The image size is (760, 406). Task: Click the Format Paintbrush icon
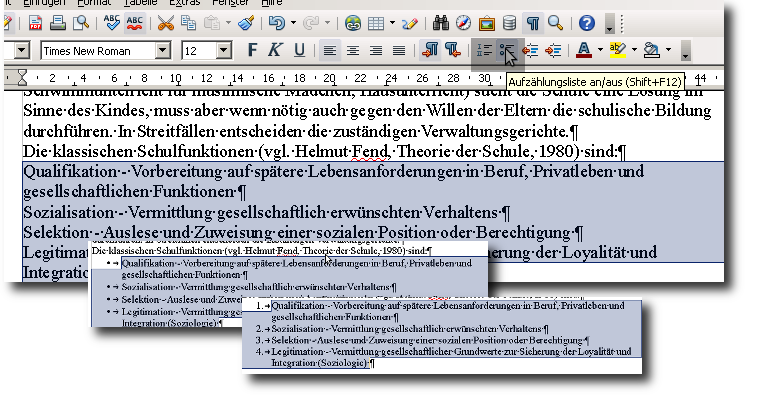[245, 23]
